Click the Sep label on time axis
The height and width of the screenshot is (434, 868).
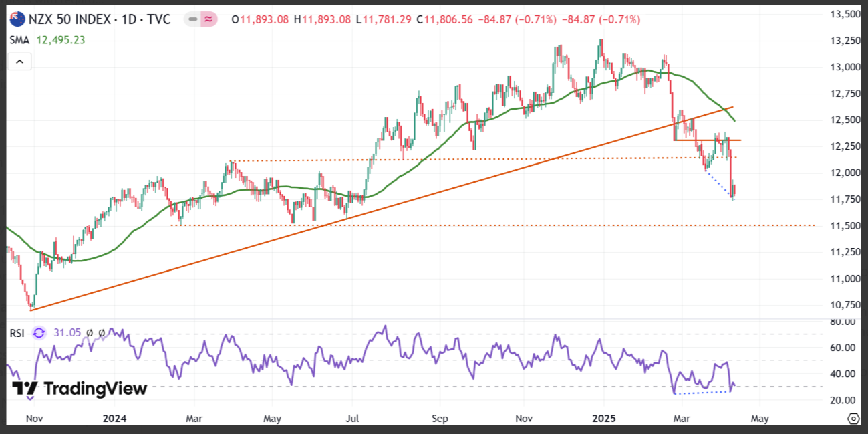coord(440,419)
